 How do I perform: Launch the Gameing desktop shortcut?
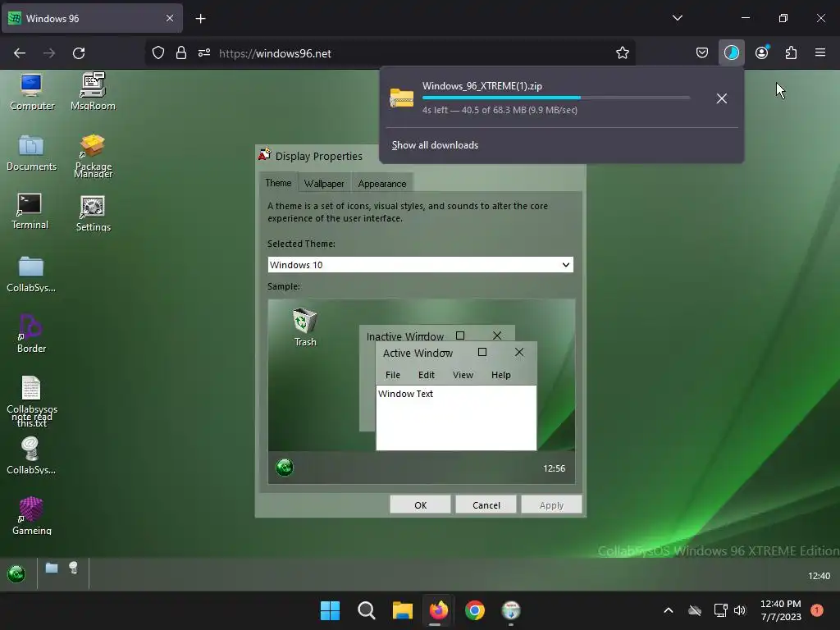coord(31,516)
